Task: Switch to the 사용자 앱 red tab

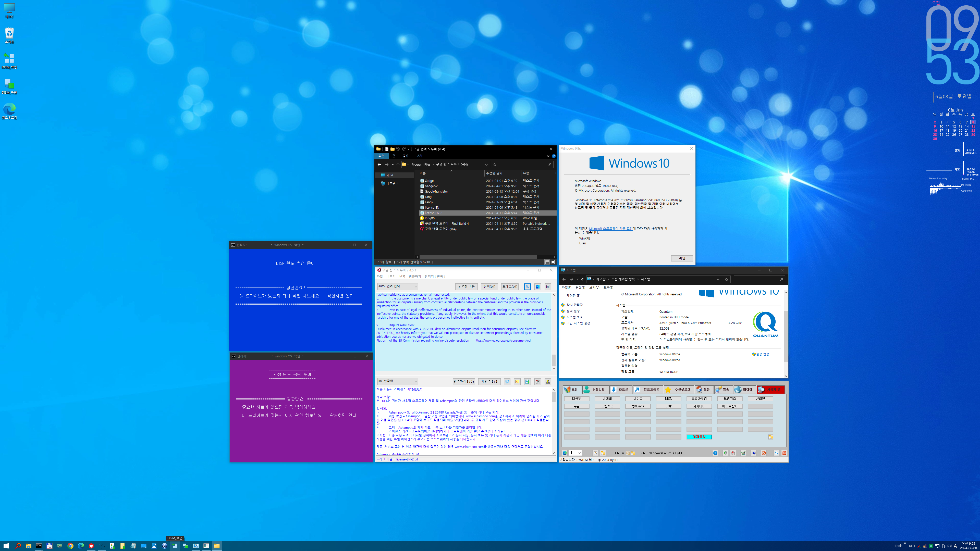Action: (x=770, y=389)
